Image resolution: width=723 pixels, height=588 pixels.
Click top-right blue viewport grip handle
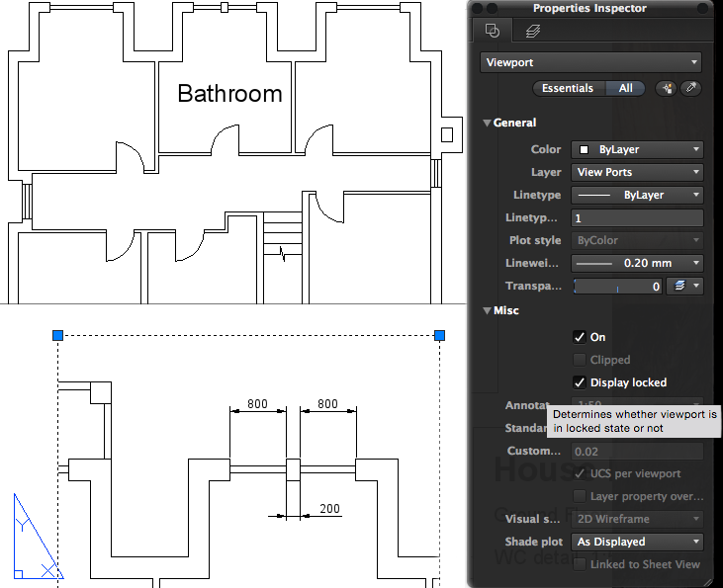pyautogui.click(x=439, y=336)
